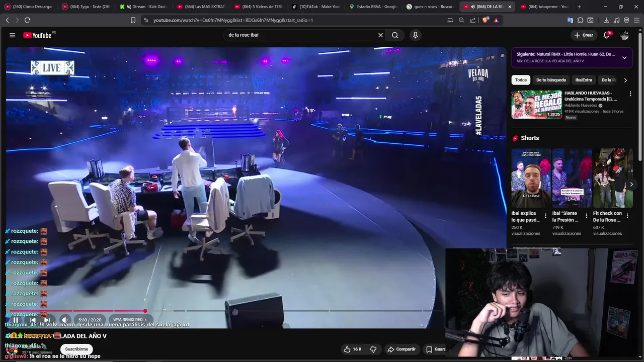Open the 'Ibai explica lo que pasó' short
644x362 pixels.
tap(531, 178)
